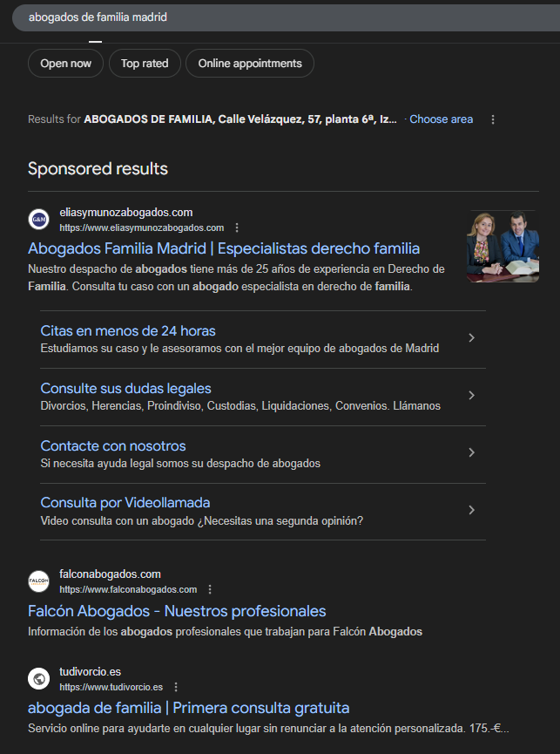Open three-dot menu beside falconabogados URL
Screen dimensions: 560x754
click(210, 589)
